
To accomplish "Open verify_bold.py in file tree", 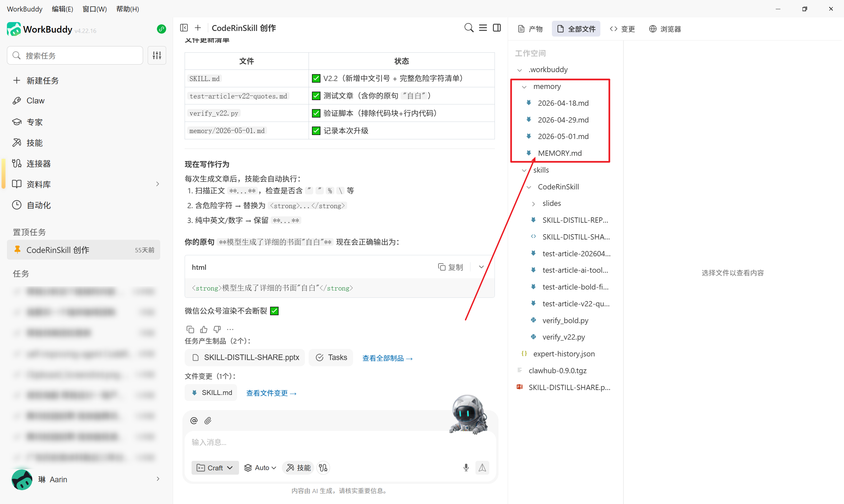I will click(565, 320).
